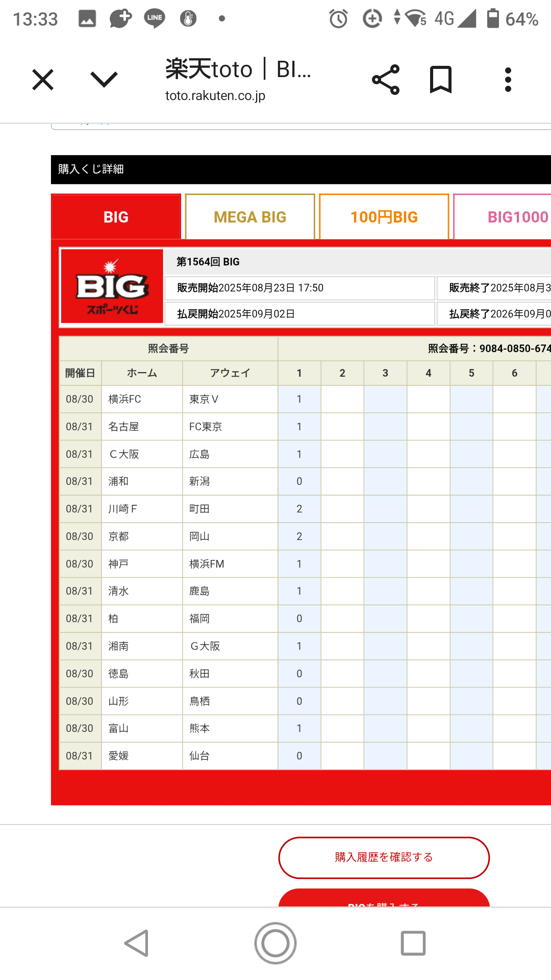Tap the 購入履歴を確認する button

384,857
